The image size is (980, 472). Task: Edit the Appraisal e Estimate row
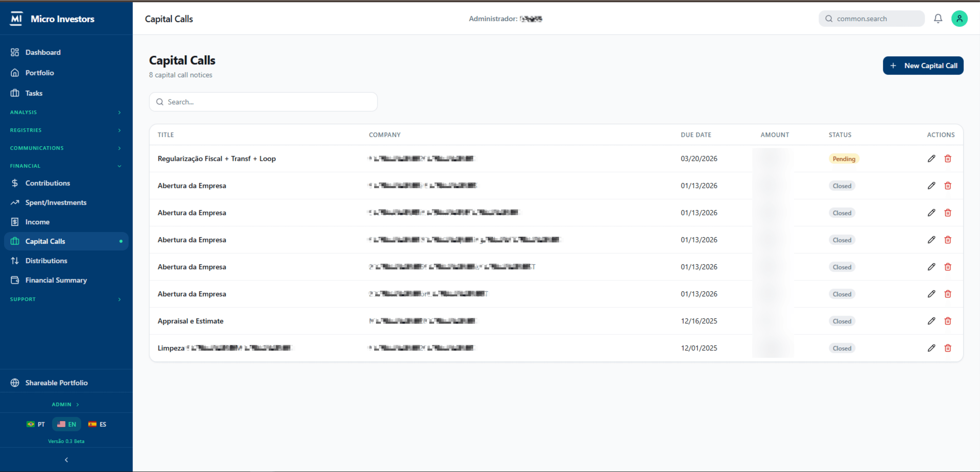coord(931,321)
